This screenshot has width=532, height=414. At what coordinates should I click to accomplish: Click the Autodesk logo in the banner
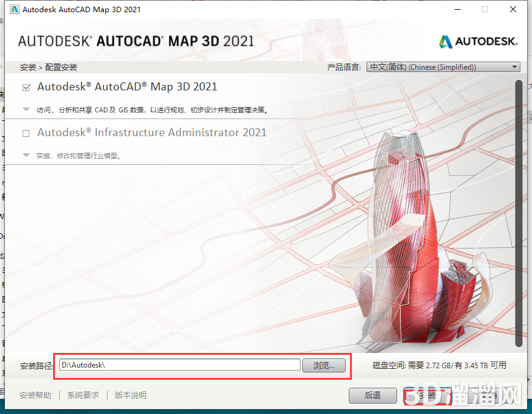477,42
